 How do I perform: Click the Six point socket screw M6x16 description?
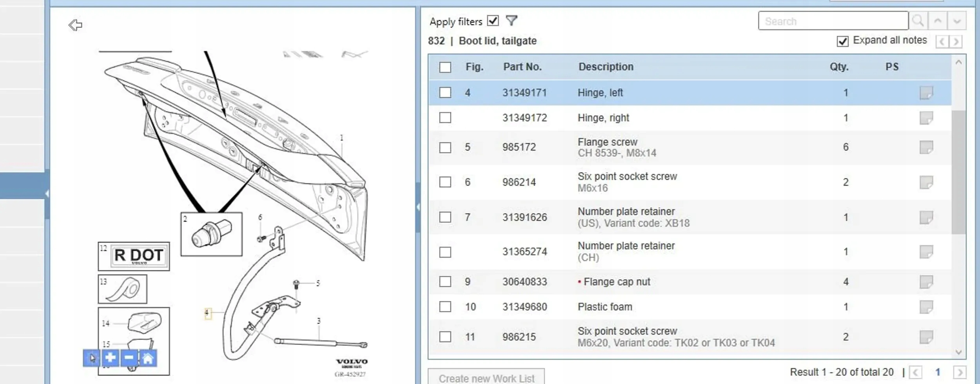click(x=627, y=182)
